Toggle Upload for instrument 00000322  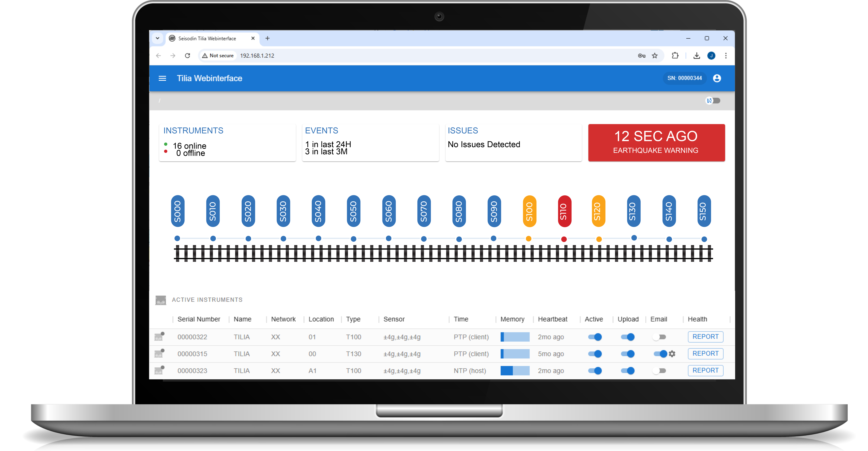(x=628, y=337)
